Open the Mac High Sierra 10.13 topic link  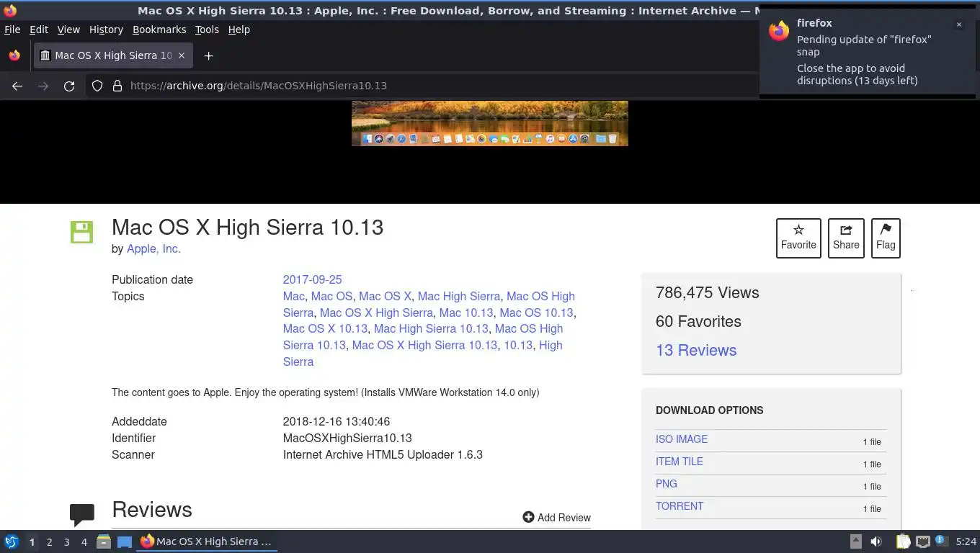pos(431,329)
